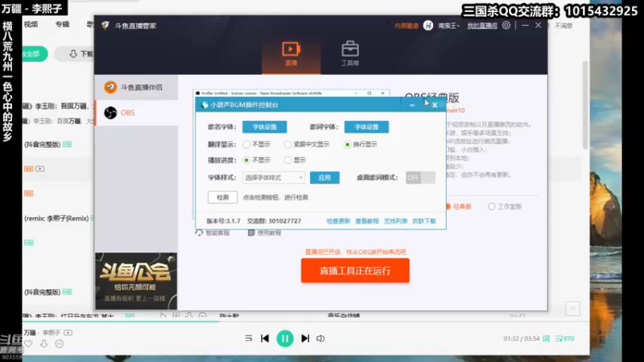
Task: Open the 选择字体样式 dropdown
Action: click(x=274, y=178)
